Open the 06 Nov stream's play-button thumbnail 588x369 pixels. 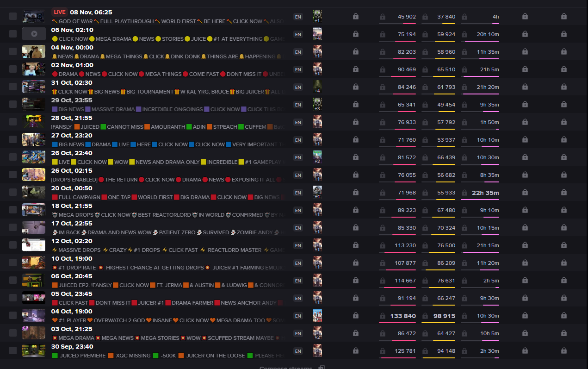(34, 34)
